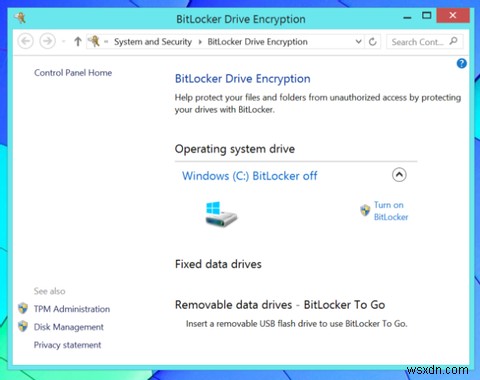Click Removable data drives - BitLocker To Go heading
480x380 pixels.
coord(280,305)
